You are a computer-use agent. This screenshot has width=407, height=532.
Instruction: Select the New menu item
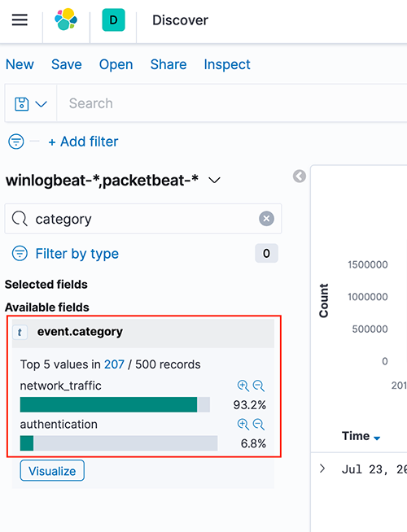(x=20, y=64)
